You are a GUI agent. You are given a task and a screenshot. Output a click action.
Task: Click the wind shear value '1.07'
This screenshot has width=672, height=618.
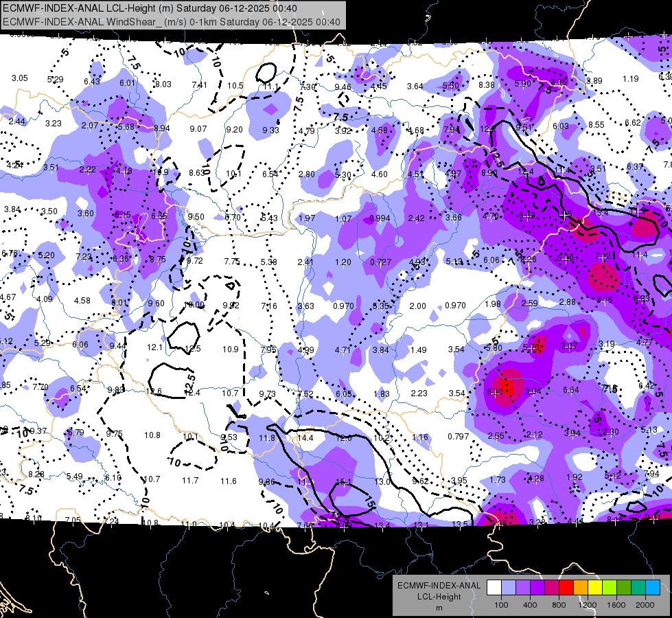(343, 219)
